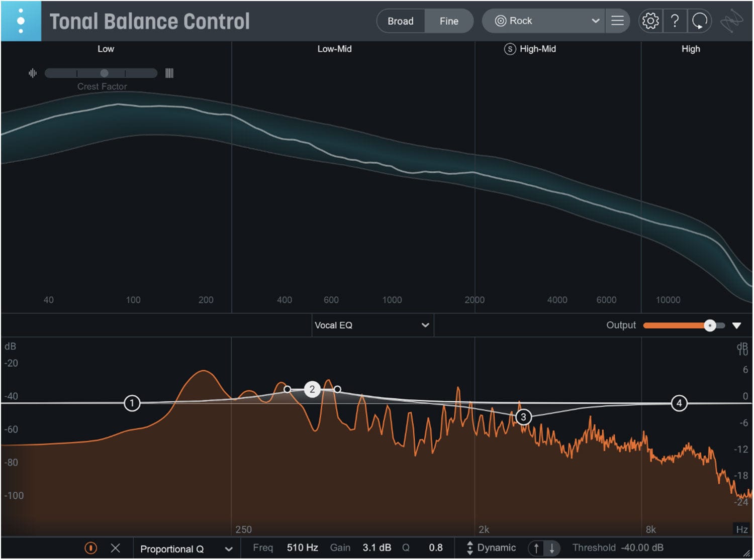Screen dimensions: 754x560
Task: Select EQ node 4
Action: 679,403
